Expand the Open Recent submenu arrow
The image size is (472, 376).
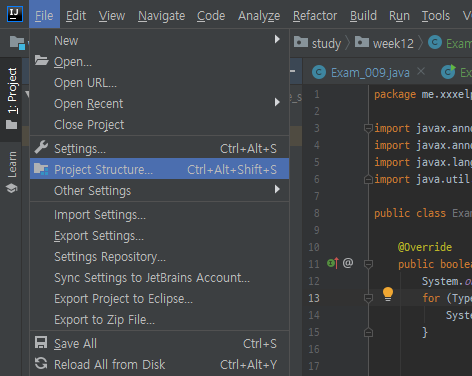pos(277,102)
